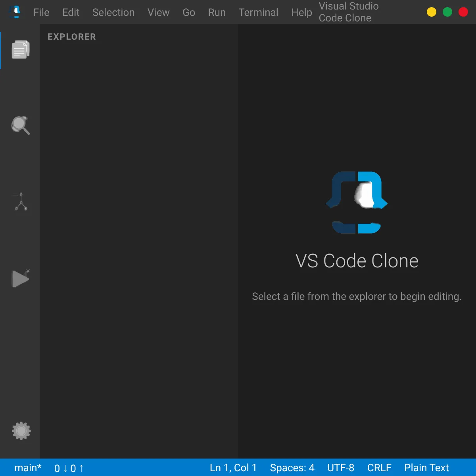The image size is (476, 476).
Task: Click the sync changes 0↓ 0↑ indicator
Action: [x=69, y=468]
